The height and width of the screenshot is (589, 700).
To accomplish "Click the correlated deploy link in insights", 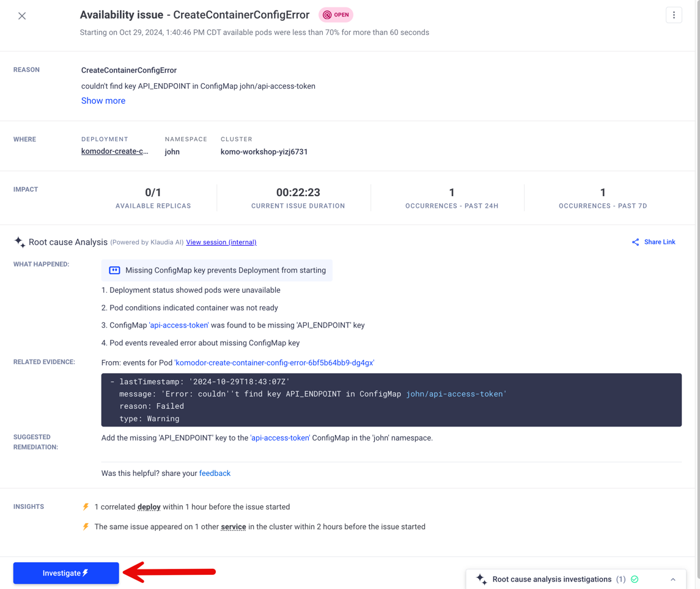I will pos(149,507).
